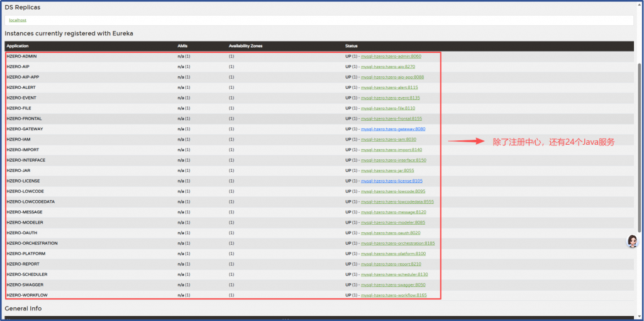Viewport: 644px width, 321px height.
Task: Open the hzero-admin:8060 instance link
Action: pyautogui.click(x=391, y=56)
